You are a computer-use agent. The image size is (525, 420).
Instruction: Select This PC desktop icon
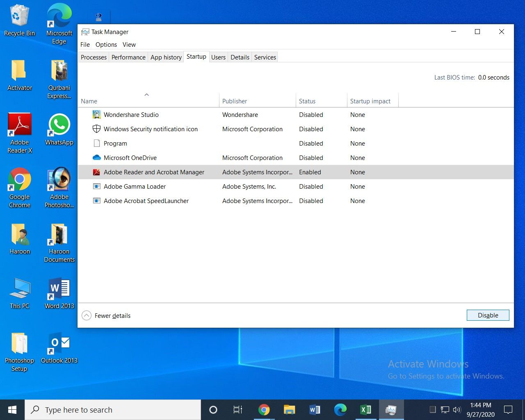click(19, 293)
